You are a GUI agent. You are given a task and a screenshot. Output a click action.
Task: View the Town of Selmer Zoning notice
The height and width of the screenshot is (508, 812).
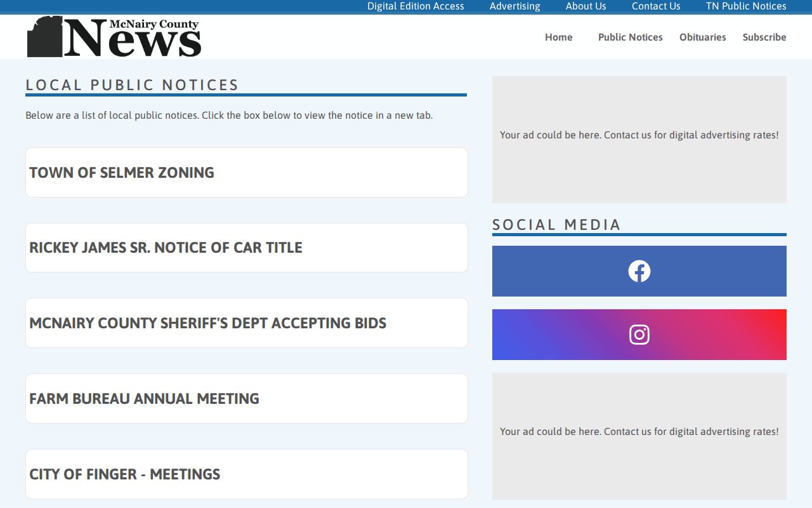pos(247,173)
